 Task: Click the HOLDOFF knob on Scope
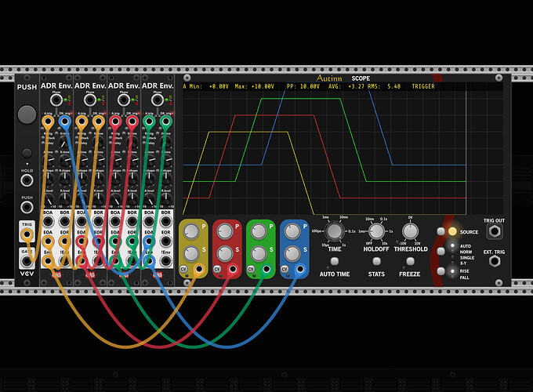point(376,231)
